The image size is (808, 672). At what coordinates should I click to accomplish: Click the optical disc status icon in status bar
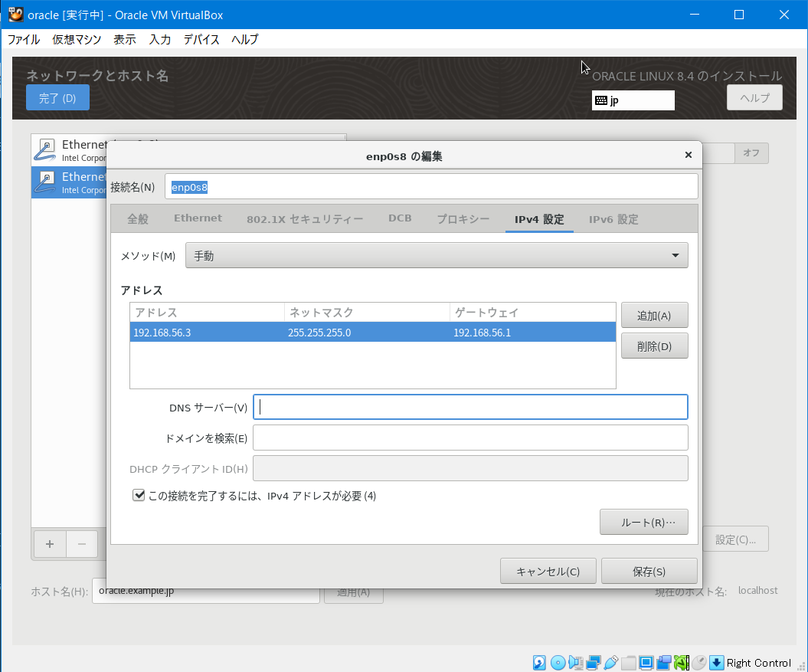pos(558,662)
